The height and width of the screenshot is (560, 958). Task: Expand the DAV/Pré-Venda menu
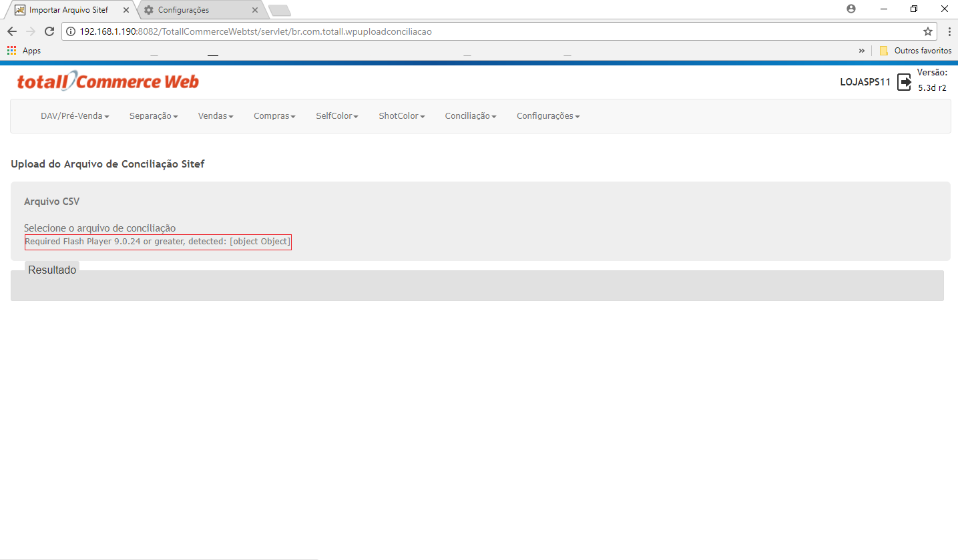pos(75,116)
